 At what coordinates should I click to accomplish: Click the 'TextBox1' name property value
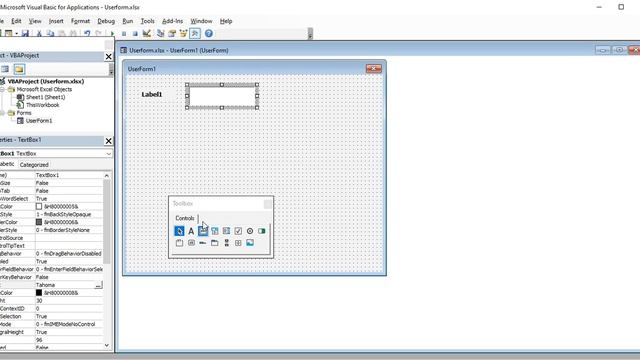(x=69, y=175)
